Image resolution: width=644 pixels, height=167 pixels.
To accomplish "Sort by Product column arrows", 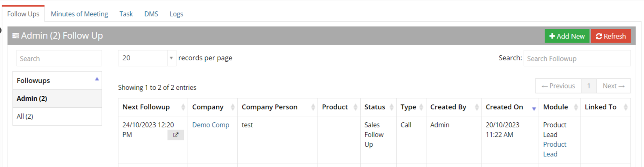I will pos(355,107).
